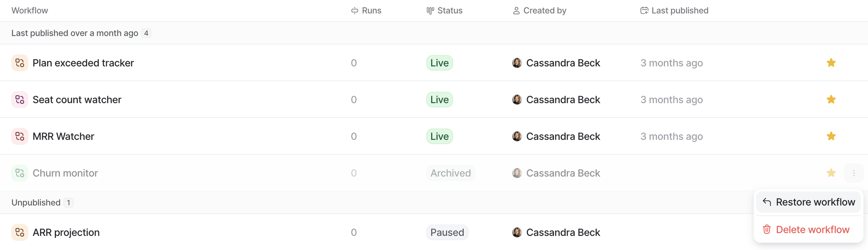Click the MRR Watcher workflow icon
The width and height of the screenshot is (868, 250).
pyautogui.click(x=19, y=136)
